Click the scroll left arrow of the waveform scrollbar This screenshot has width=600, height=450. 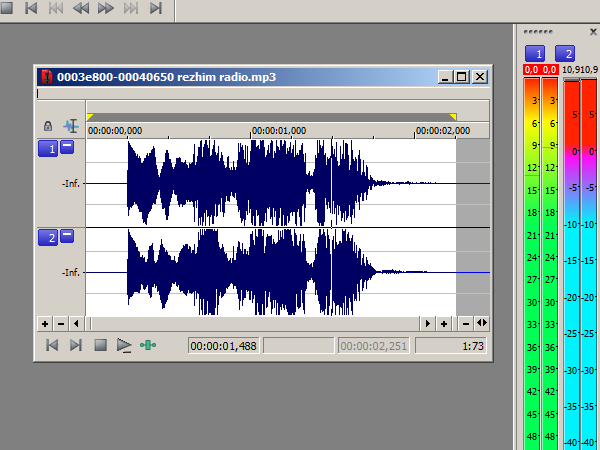pyautogui.click(x=76, y=324)
